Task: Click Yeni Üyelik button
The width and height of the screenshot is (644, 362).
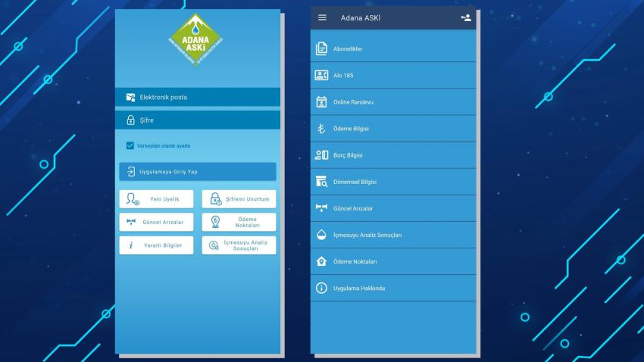Action: point(156,199)
